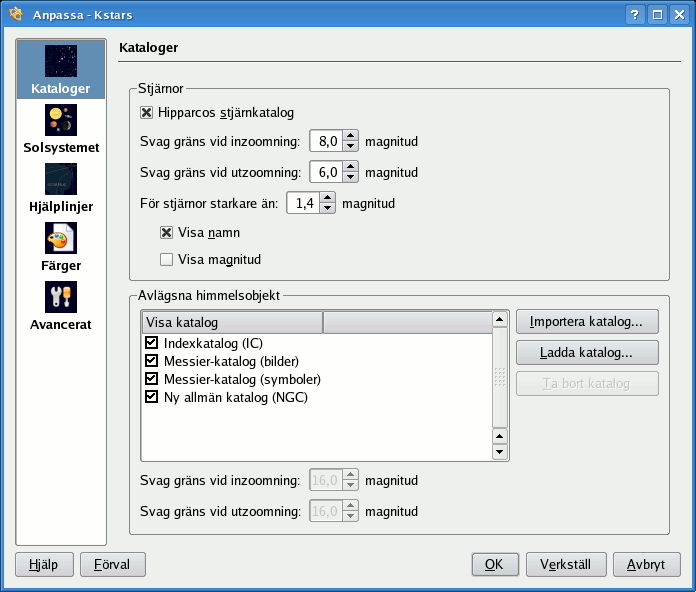The width and height of the screenshot is (696, 592).
Task: Increase the 'För stjärnor starkare än' value
Action: point(327,198)
